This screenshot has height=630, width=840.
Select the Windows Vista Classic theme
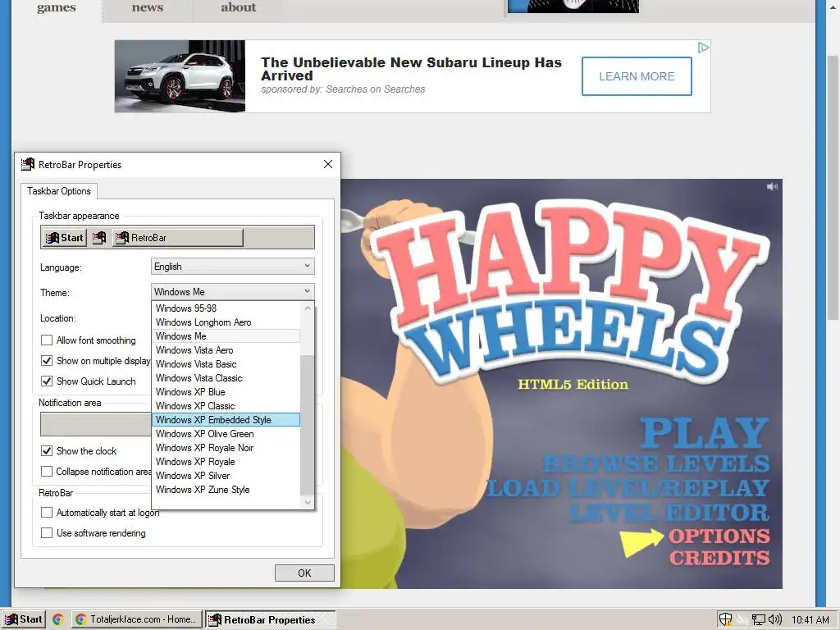pos(226,377)
